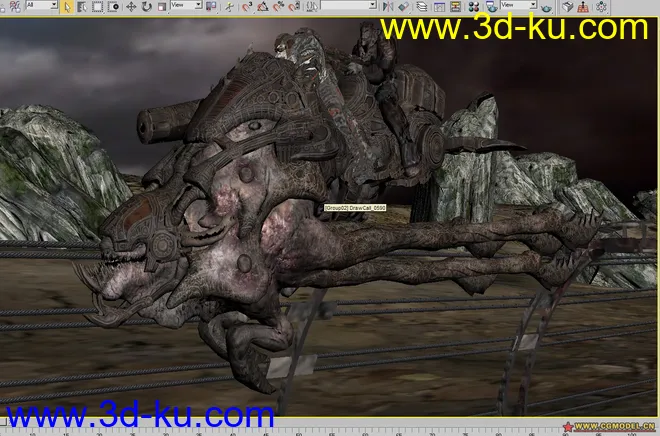Click the Bind to Space Warp tool

pyautogui.click(x=14, y=6)
